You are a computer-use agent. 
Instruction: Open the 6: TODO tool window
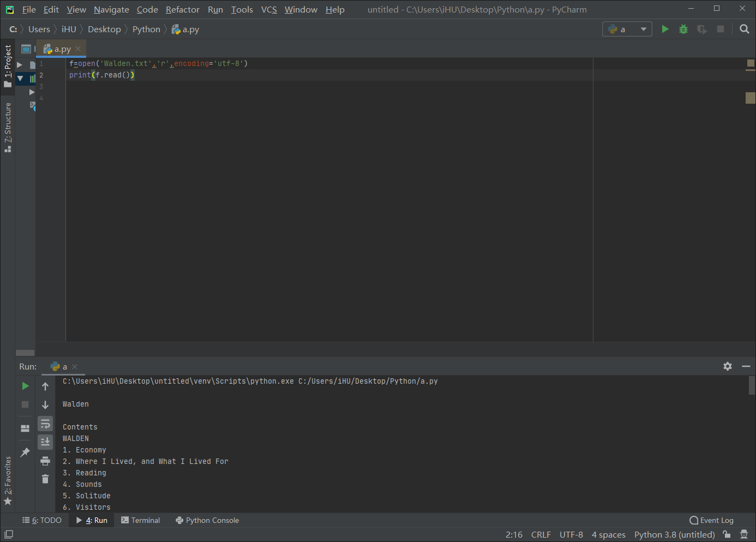(42, 520)
